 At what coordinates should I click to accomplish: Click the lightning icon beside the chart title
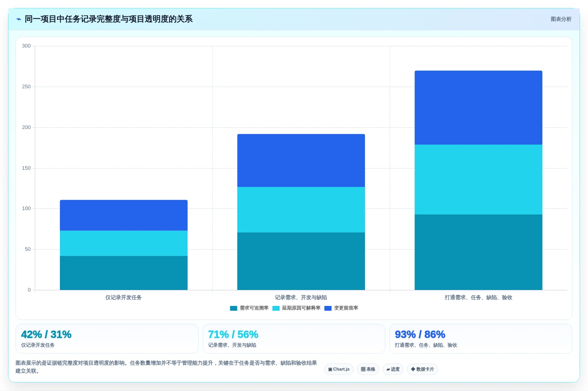[x=18, y=19]
